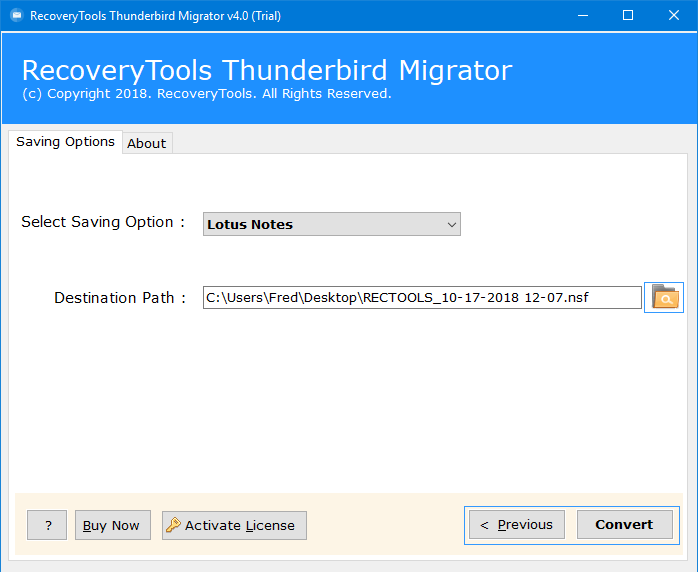Minimize the Thunderbird Migrator window
This screenshot has height=572, width=698.
pyautogui.click(x=583, y=16)
